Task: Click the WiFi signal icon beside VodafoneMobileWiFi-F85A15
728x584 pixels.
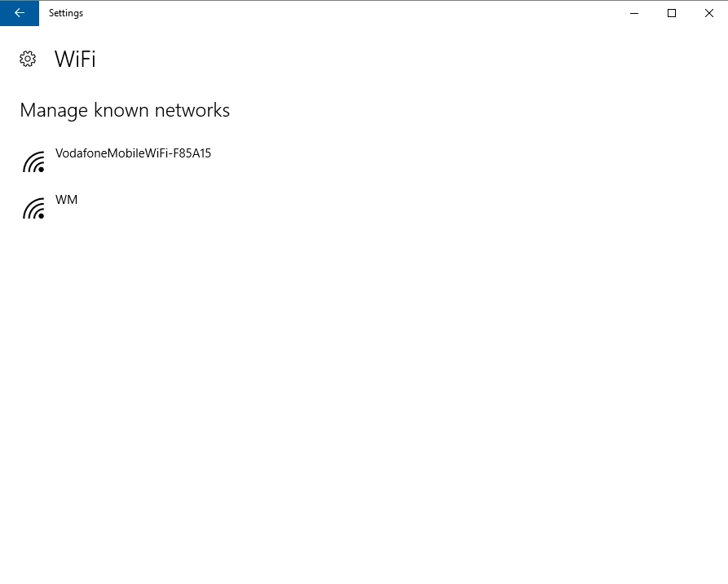Action: pyautogui.click(x=33, y=161)
